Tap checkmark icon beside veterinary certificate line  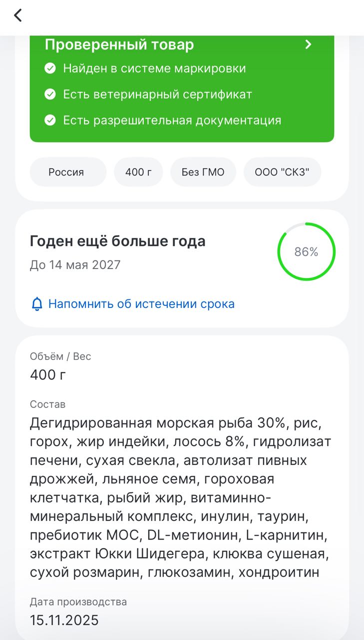coord(50,94)
